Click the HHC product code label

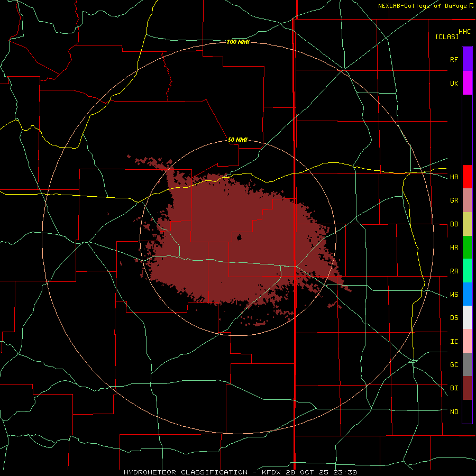(x=464, y=32)
